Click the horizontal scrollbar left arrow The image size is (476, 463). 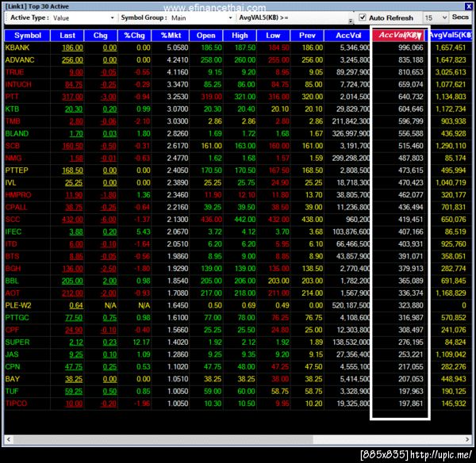tap(9, 439)
